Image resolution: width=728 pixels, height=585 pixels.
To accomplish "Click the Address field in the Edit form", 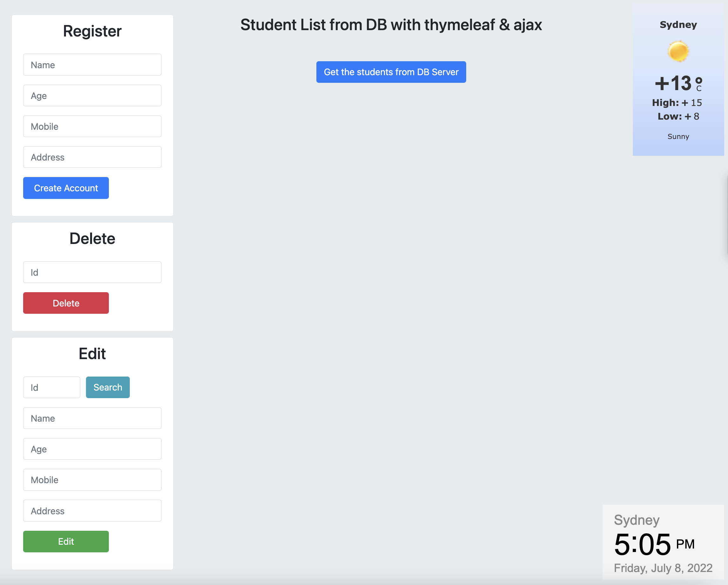I will tap(92, 510).
